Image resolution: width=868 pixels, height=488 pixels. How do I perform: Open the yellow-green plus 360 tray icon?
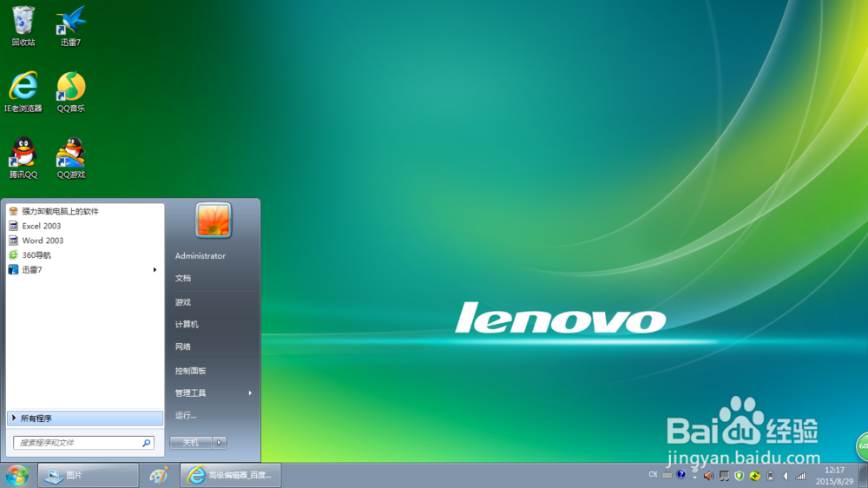pos(754,476)
